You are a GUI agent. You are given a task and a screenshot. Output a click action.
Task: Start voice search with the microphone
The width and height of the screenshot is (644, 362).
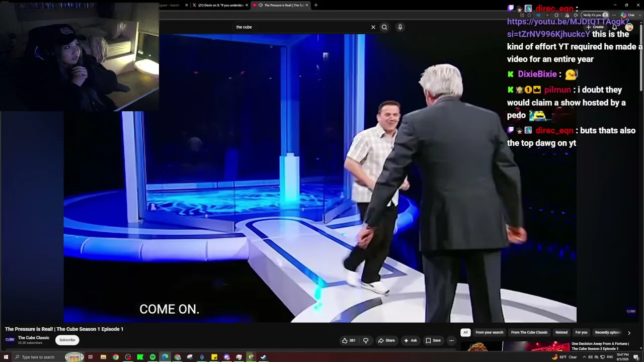[x=400, y=27]
